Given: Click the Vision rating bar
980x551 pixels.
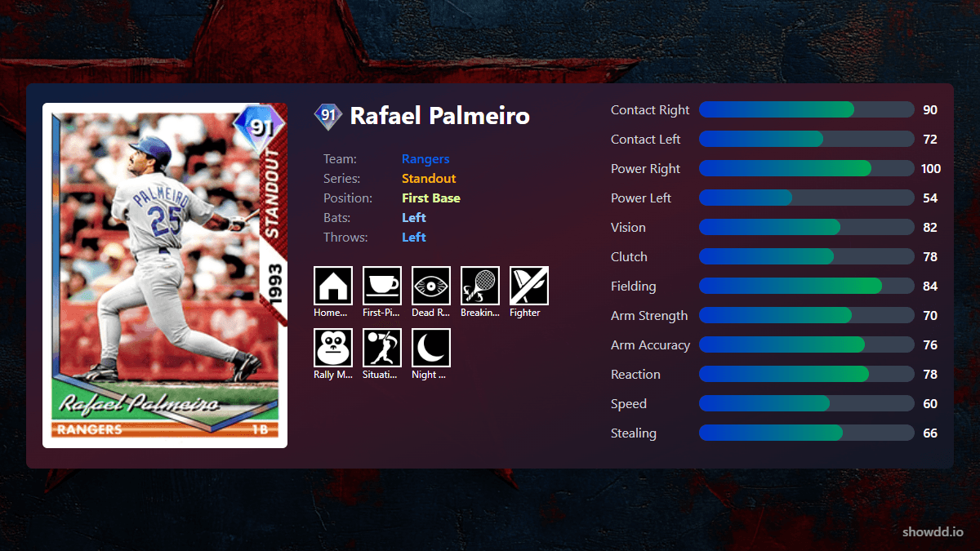Looking at the screenshot, I should [807, 227].
